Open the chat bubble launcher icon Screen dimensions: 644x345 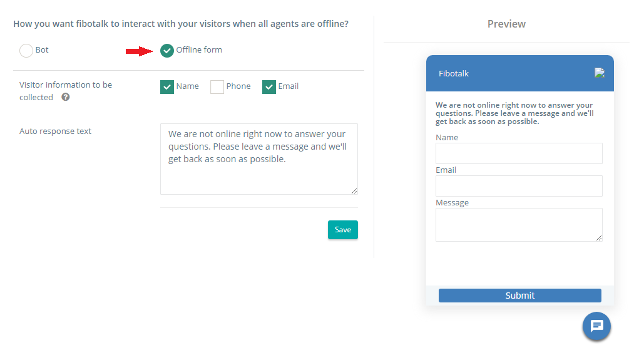pos(596,326)
